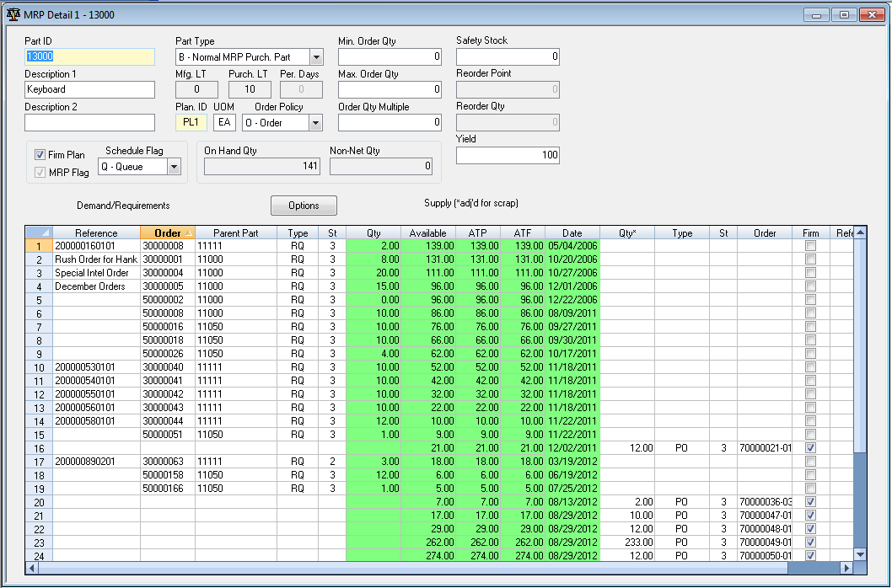Toggle the Firm Plan checkbox
The width and height of the screenshot is (892, 588).
click(x=40, y=155)
